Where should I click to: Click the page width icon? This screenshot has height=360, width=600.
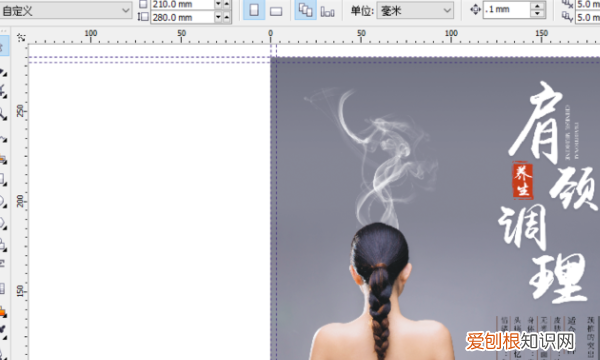(x=143, y=4)
